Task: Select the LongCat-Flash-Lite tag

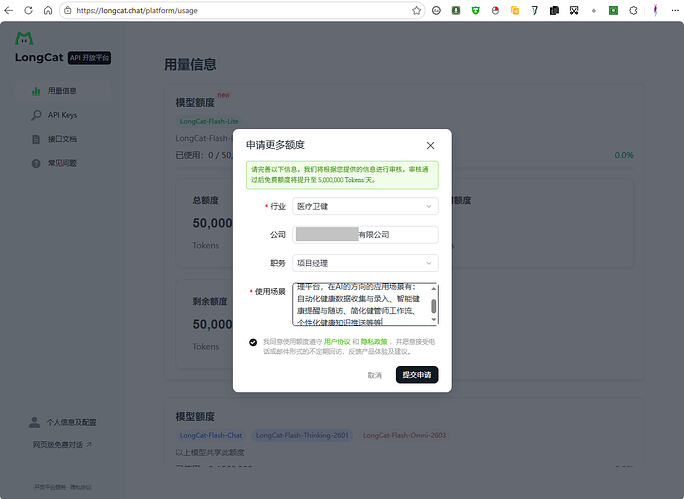Action: tap(209, 121)
